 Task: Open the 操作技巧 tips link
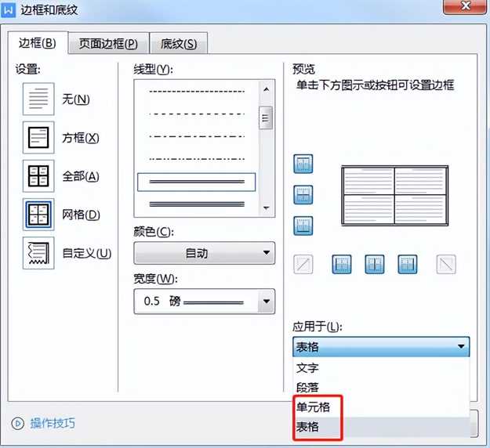tap(53, 424)
